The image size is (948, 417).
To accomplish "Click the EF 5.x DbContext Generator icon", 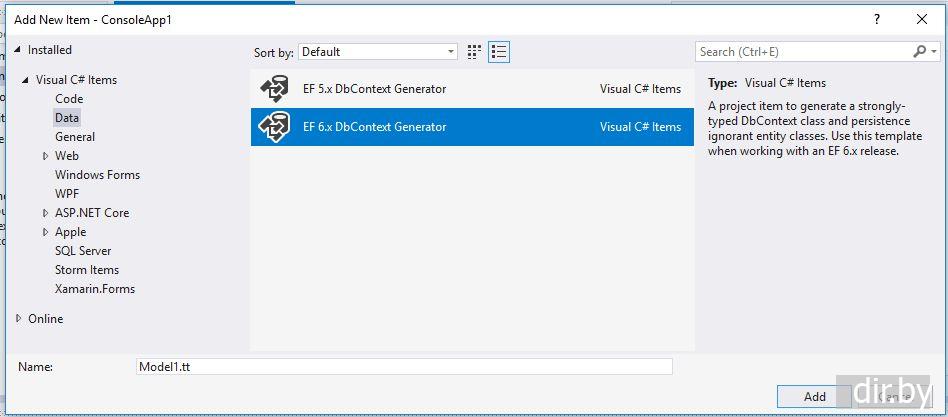I will coord(274,89).
